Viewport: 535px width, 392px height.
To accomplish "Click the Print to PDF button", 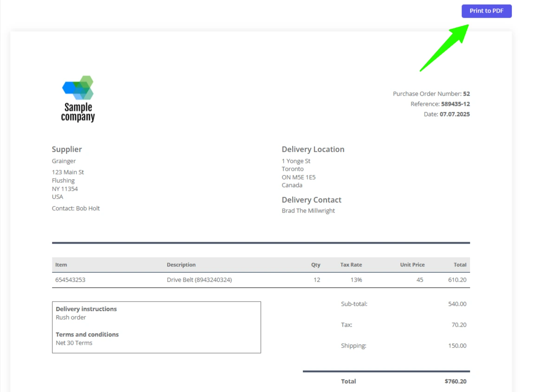I will 486,11.
